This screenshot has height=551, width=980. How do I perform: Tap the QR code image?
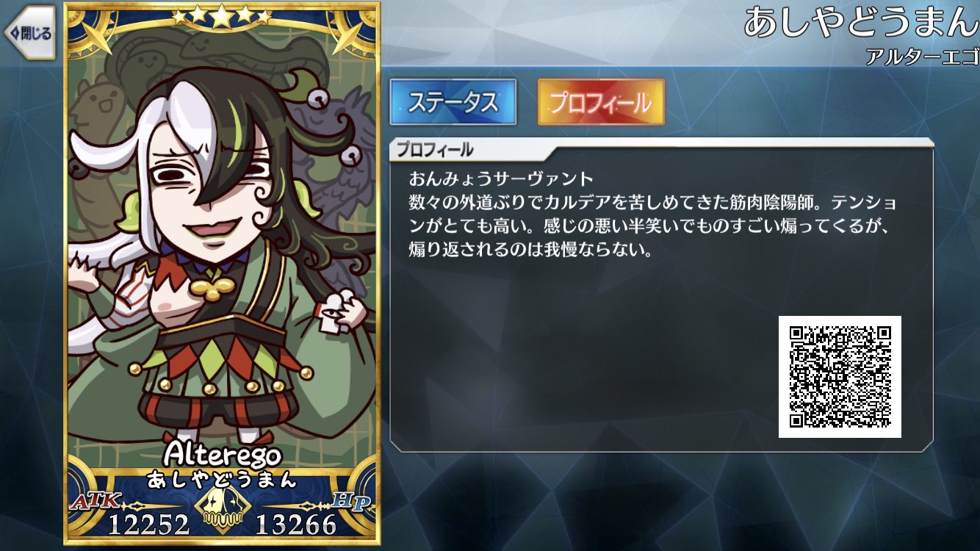point(840,377)
